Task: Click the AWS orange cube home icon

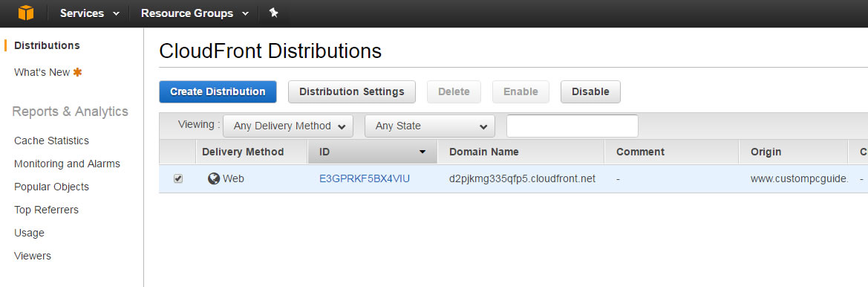Action: point(25,13)
